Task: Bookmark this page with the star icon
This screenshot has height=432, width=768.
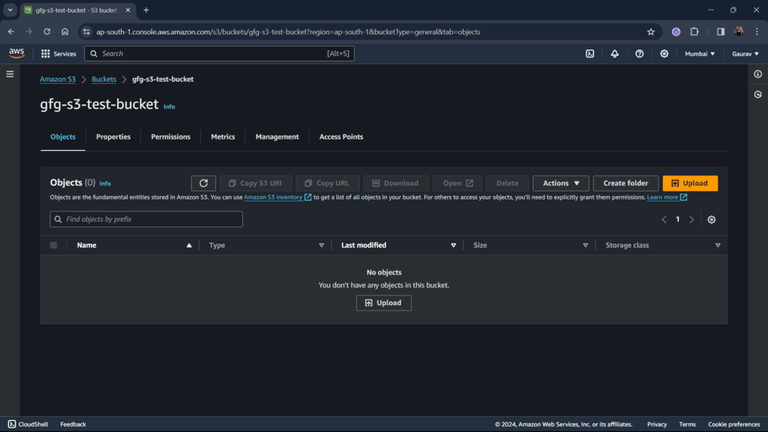Action: click(x=650, y=32)
